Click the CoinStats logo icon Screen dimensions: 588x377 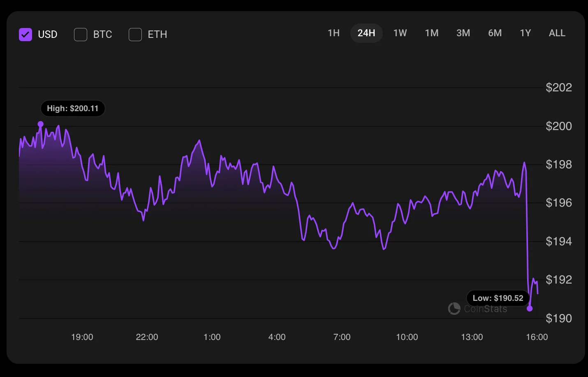click(454, 309)
